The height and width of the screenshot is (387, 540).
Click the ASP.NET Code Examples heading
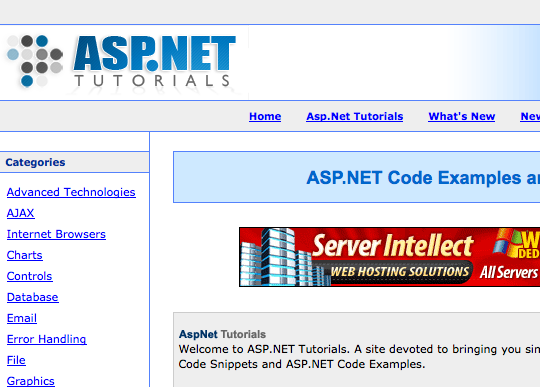click(423, 178)
